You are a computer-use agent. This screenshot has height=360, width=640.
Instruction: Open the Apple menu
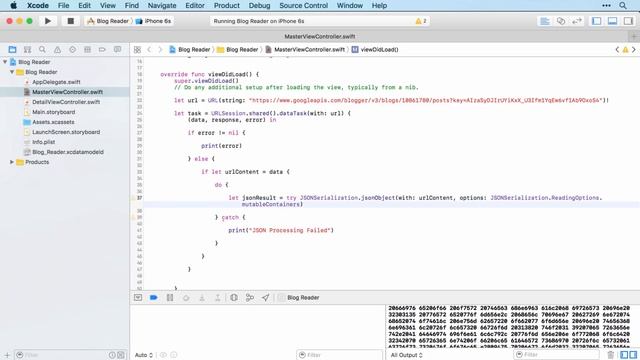click(13, 5)
